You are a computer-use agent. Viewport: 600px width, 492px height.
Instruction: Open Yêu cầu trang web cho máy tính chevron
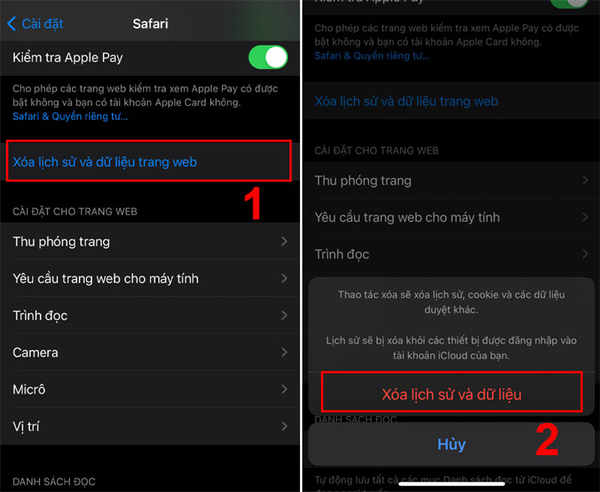tap(284, 279)
